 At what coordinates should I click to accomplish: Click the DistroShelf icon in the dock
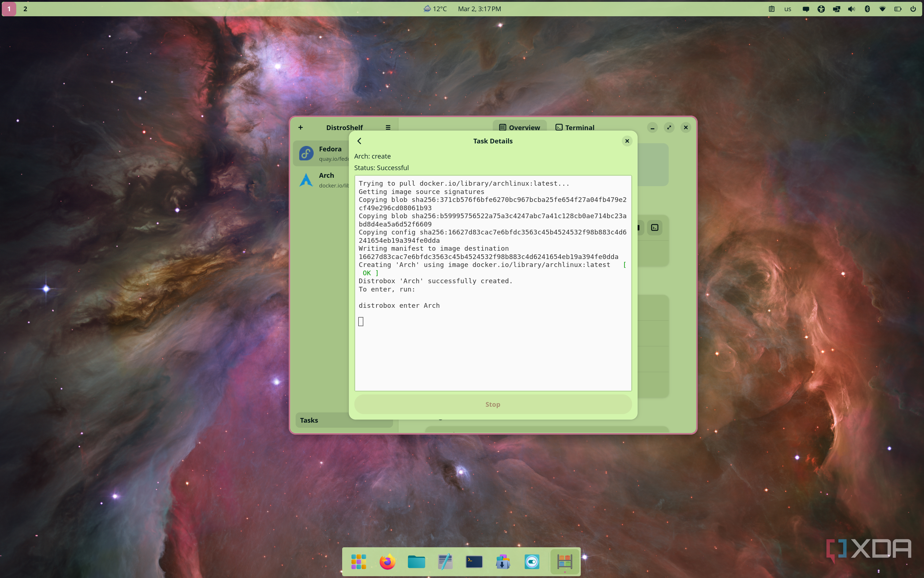tap(565, 561)
